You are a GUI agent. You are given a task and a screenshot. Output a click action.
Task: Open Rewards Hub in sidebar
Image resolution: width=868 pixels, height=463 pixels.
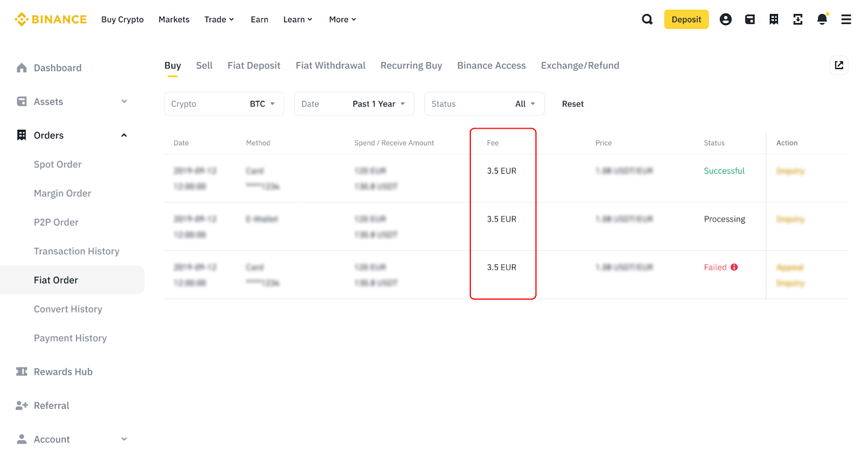point(63,372)
